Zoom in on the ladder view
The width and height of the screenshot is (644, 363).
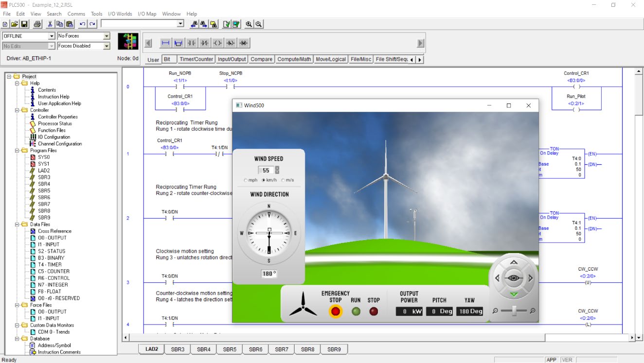pos(249,24)
